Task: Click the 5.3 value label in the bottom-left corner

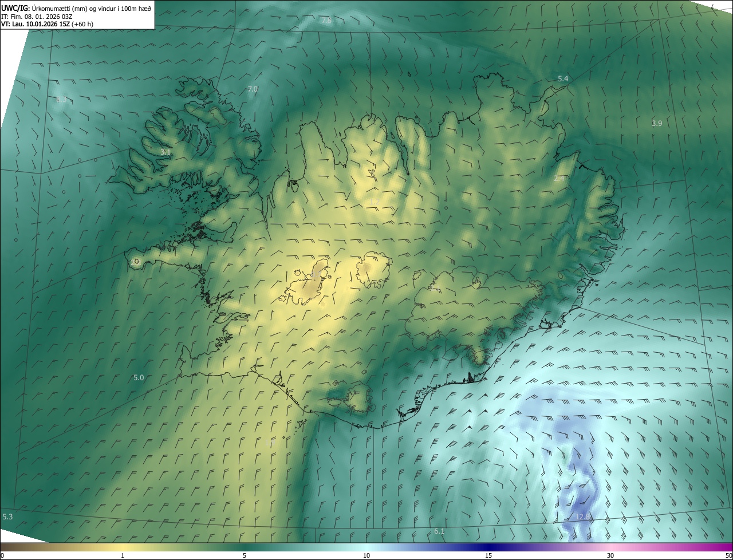Action: click(7, 517)
